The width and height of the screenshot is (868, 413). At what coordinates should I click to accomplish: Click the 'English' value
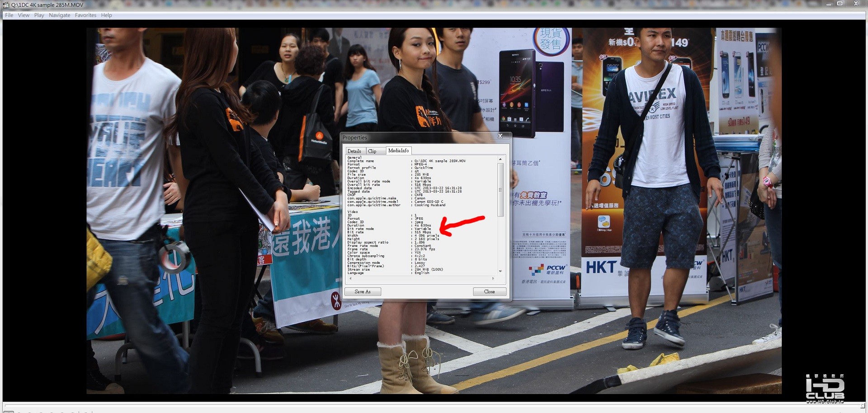click(x=422, y=273)
